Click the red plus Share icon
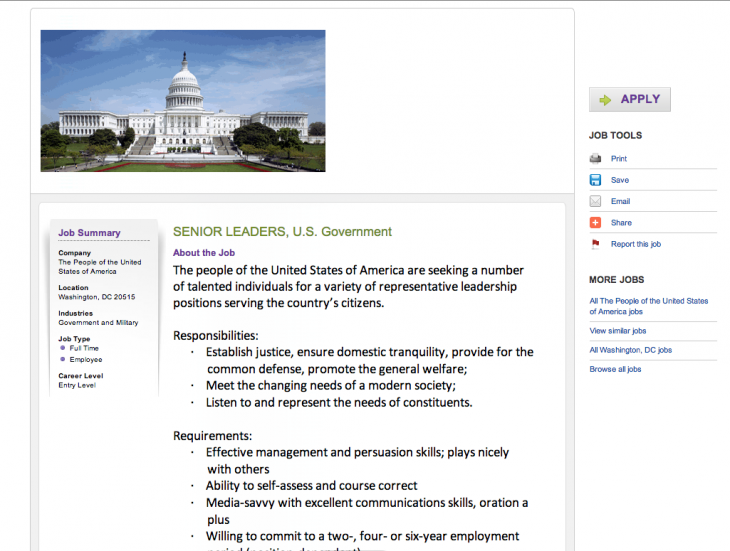The height and width of the screenshot is (551, 730). 595,222
